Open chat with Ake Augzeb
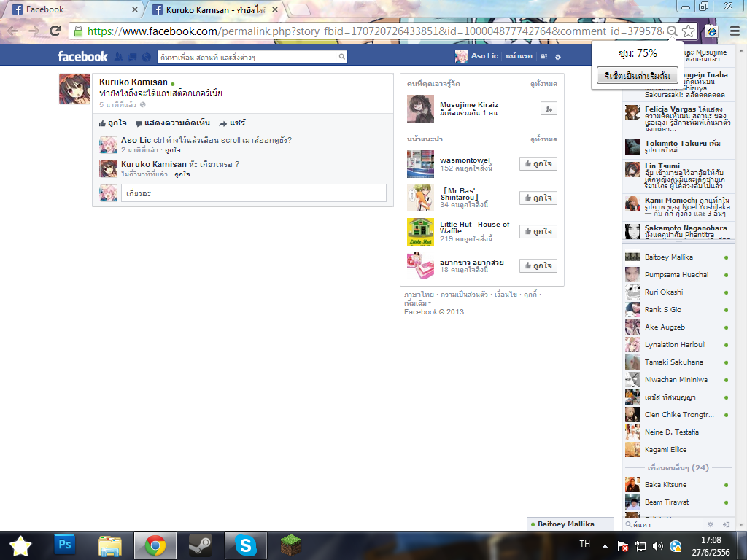This screenshot has height=560, width=747. click(678, 327)
